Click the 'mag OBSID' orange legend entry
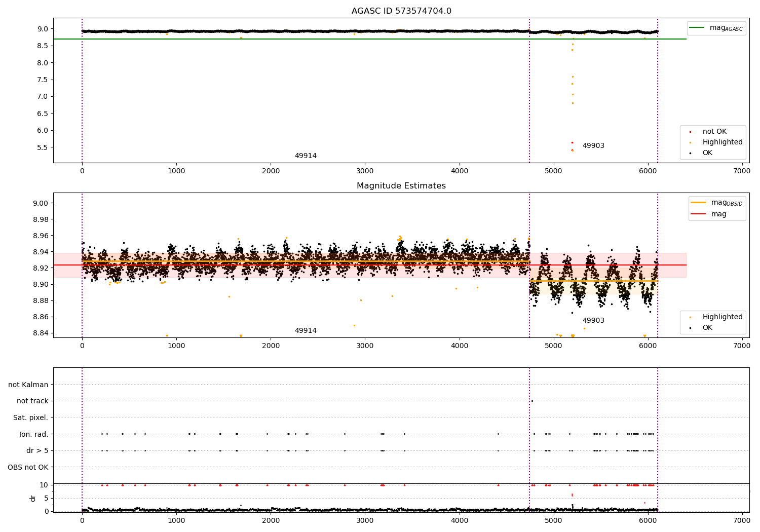 [x=716, y=203]
